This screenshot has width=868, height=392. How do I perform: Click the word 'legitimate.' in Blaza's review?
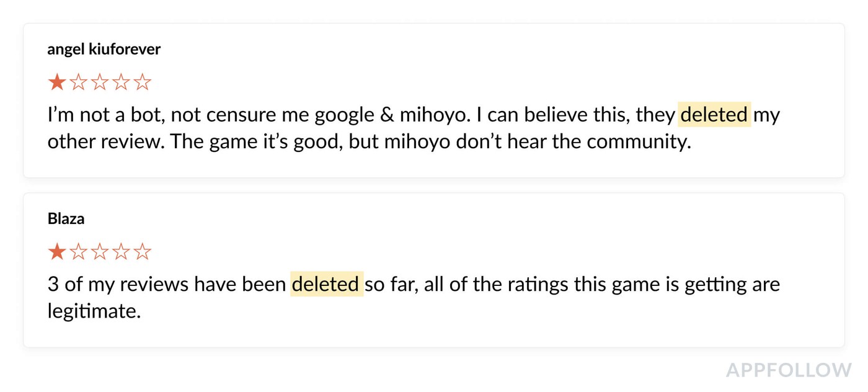click(x=94, y=311)
